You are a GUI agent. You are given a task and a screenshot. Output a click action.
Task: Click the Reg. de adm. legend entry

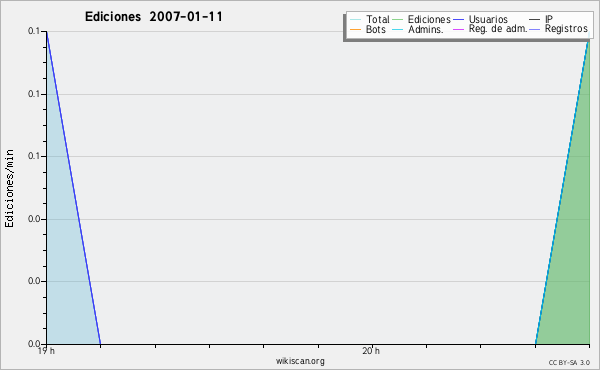pyautogui.click(x=490, y=29)
